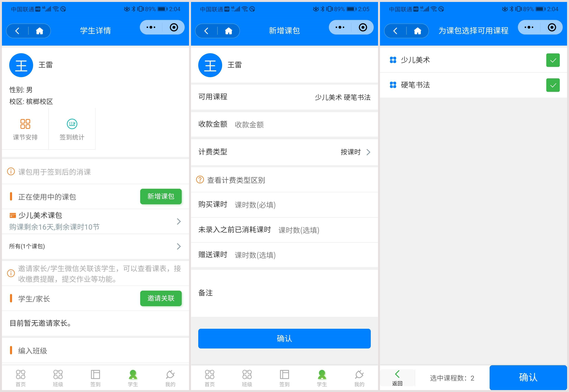
Task: Open 课节安排 grid icon
Action: 25,124
